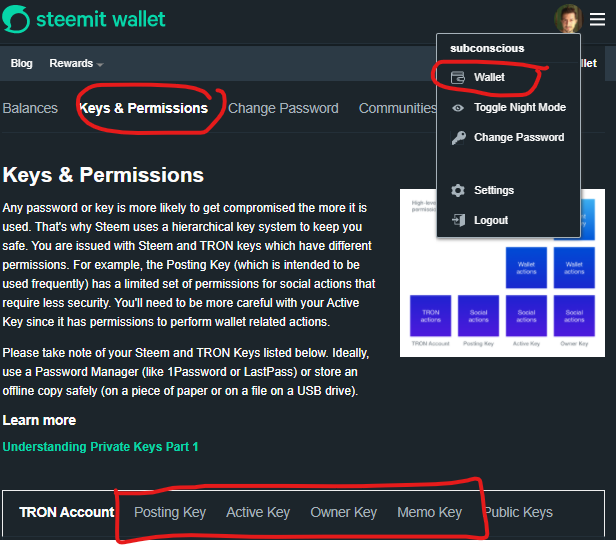Click the eye icon beside Night Mode

click(x=458, y=107)
